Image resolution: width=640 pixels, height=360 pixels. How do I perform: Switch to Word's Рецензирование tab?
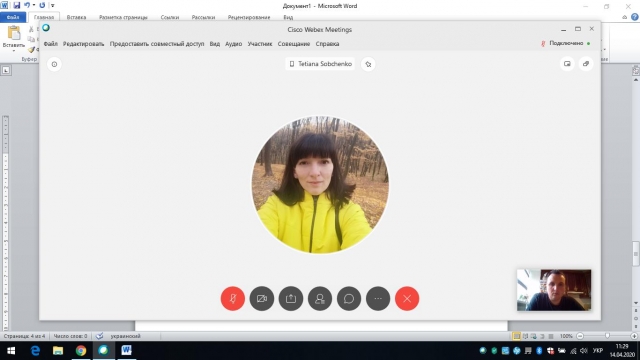point(249,17)
